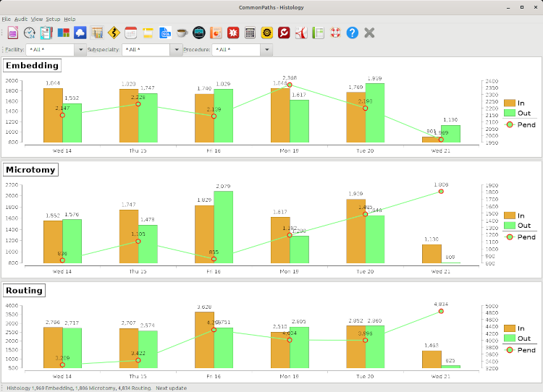Click the yellow winding-road sign icon
The height and width of the screenshot is (392, 543).
click(x=114, y=33)
